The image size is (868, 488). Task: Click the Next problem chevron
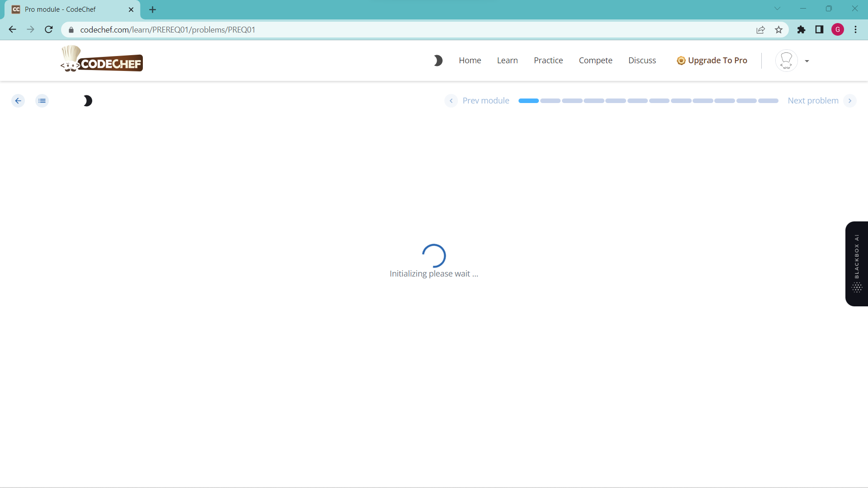[x=850, y=101]
